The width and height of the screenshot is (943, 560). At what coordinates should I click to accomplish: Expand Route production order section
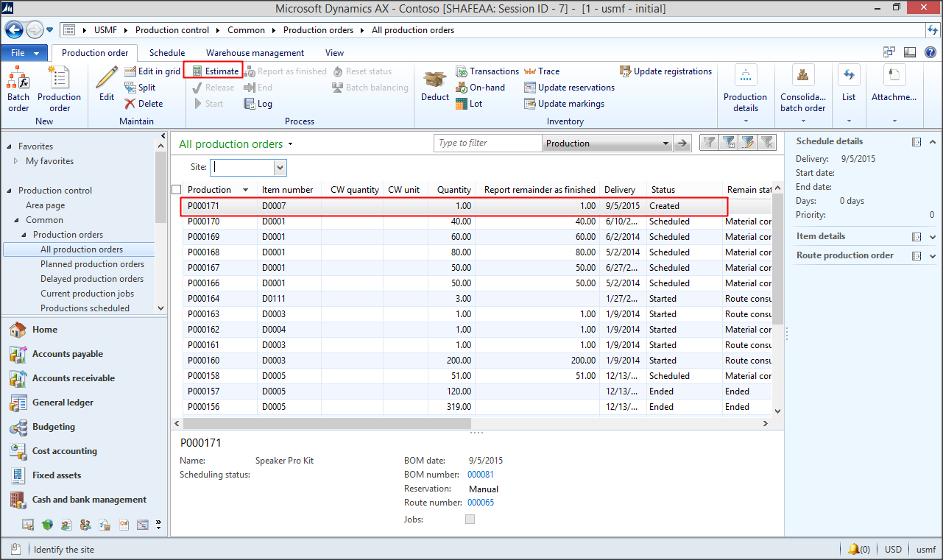pos(933,256)
